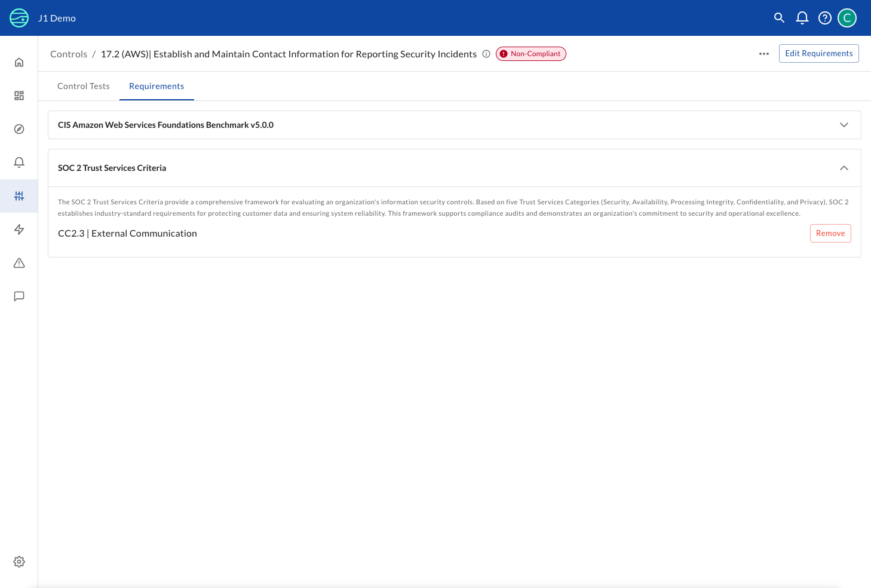Screen dimensions: 871x588
Task: Open the alerts bell icon in sidebar
Action: pyautogui.click(x=19, y=163)
